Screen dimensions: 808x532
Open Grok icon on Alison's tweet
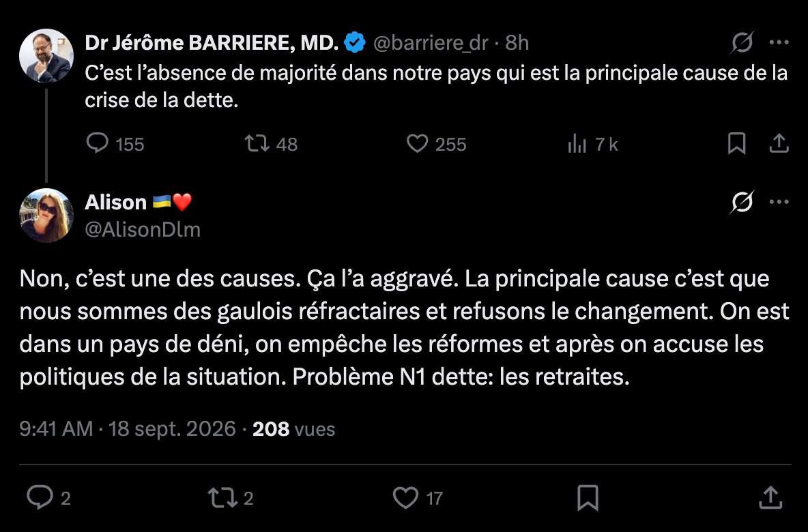[742, 202]
